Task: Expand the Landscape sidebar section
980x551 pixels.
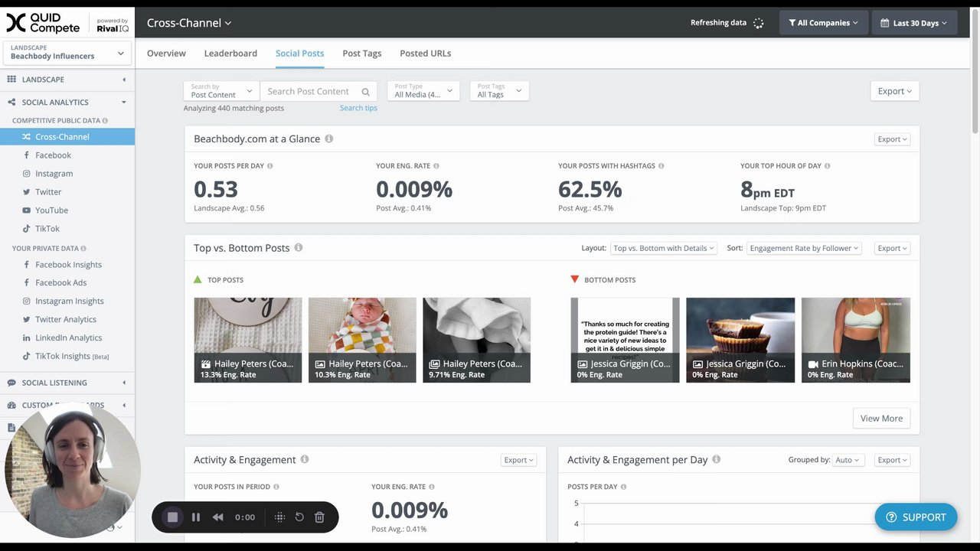Action: pos(67,80)
